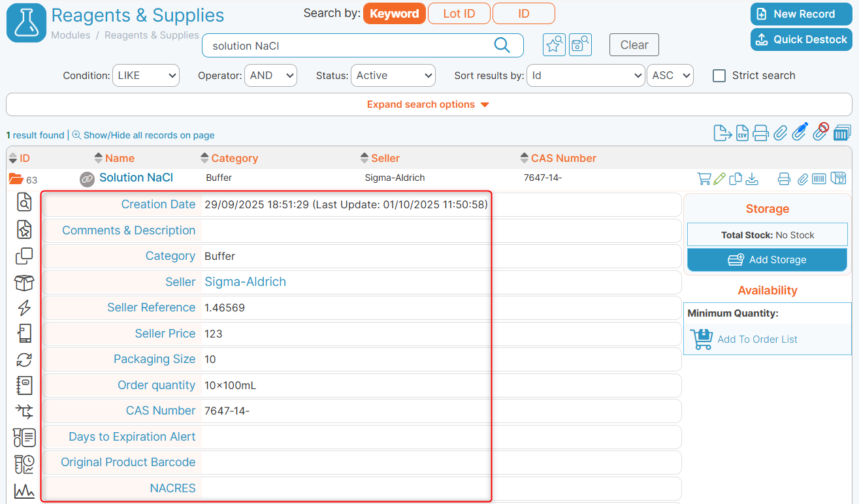
Task: Click the barcode icon for Solution NaCl
Action: click(818, 178)
